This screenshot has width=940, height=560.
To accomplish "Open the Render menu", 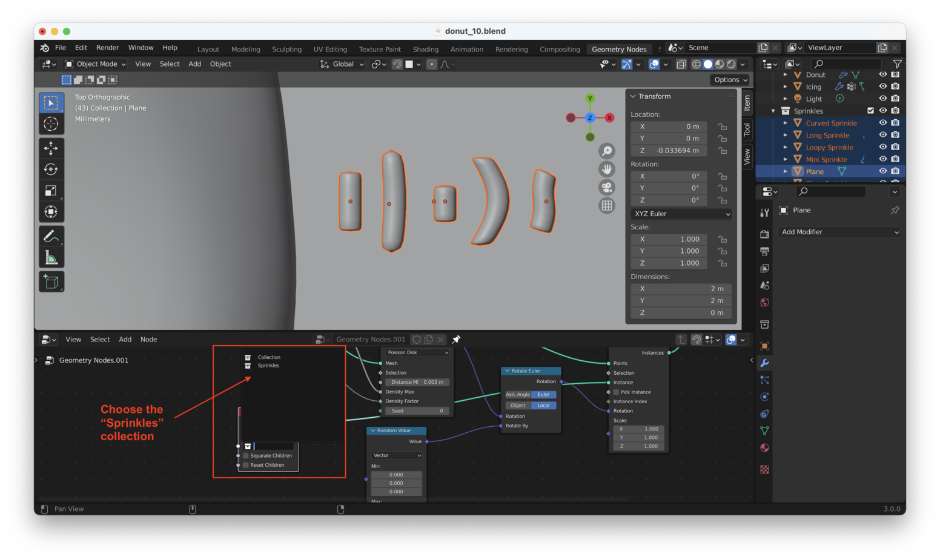I will click(x=107, y=48).
